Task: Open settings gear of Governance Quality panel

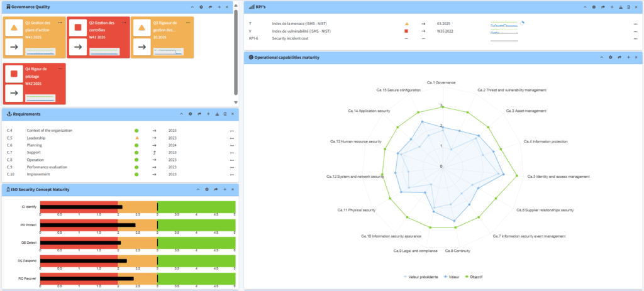Action: [x=201, y=7]
